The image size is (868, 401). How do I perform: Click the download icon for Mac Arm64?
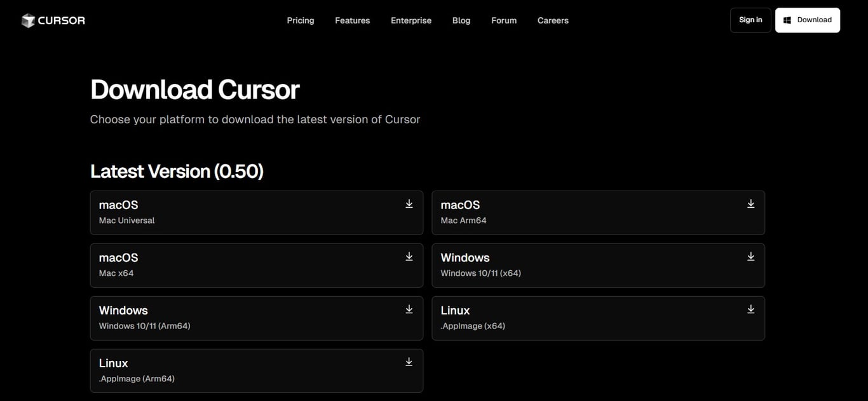click(x=750, y=202)
